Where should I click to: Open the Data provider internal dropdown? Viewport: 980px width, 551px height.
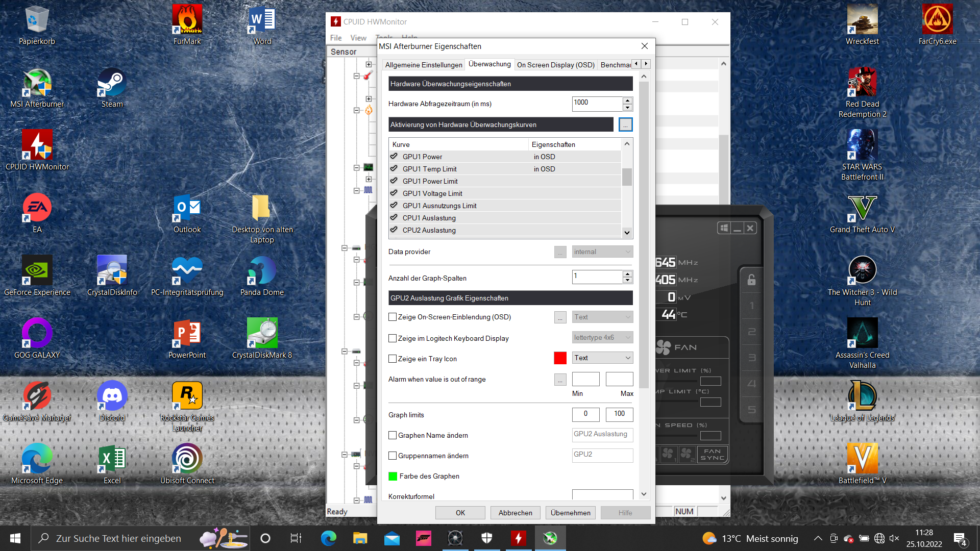point(602,252)
